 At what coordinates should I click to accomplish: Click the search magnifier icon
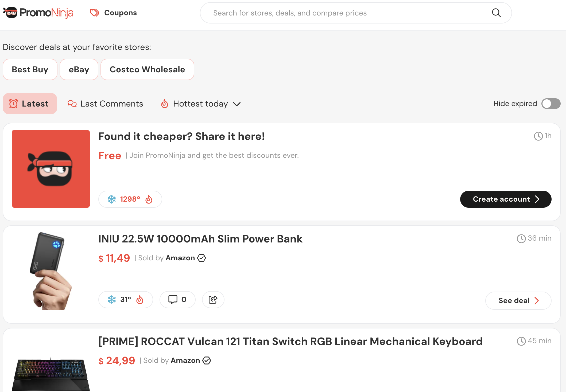tap(496, 13)
